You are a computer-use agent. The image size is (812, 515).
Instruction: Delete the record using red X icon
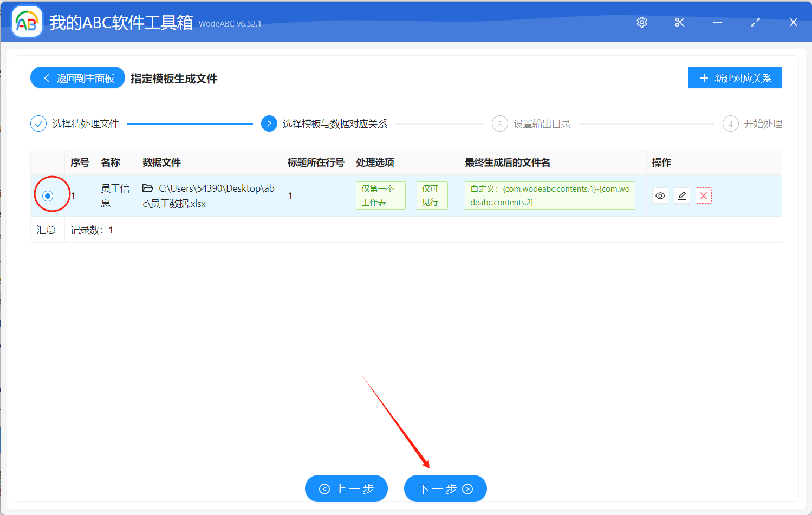[x=703, y=195]
